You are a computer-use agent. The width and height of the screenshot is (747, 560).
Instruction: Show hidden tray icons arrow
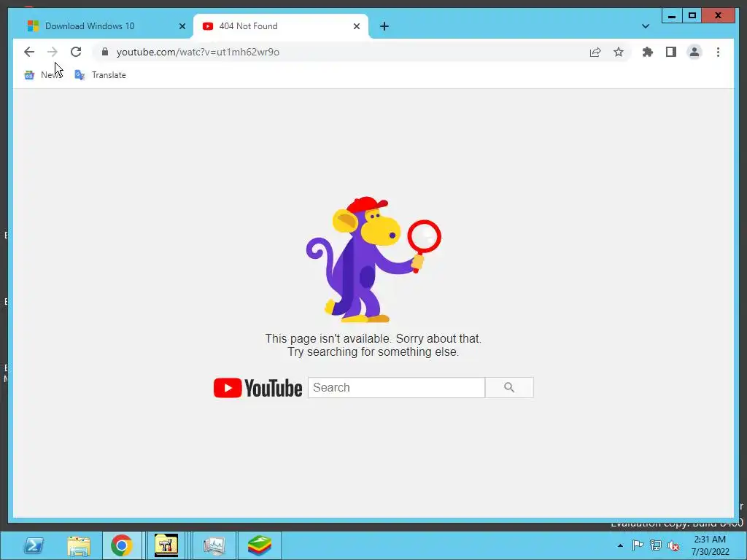pyautogui.click(x=620, y=545)
